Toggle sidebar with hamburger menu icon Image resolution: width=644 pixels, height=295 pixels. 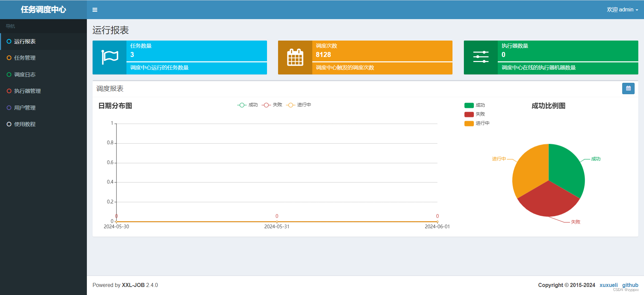[x=95, y=10]
